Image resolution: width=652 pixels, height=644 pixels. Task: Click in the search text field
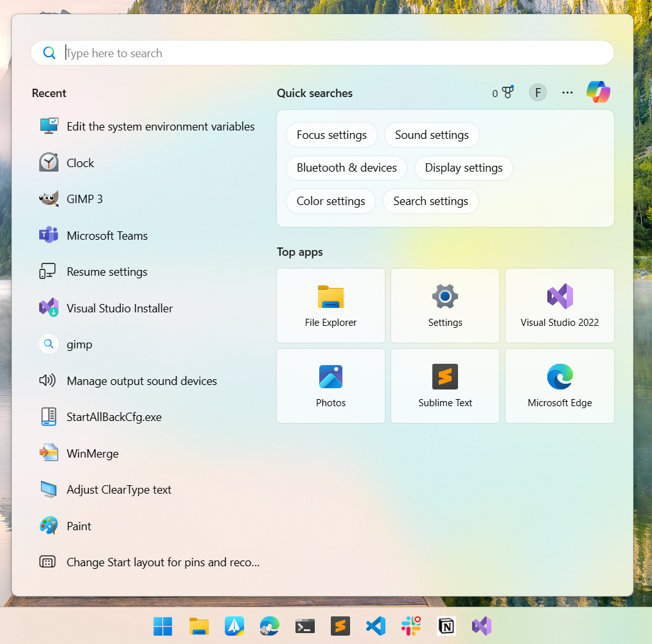click(x=321, y=53)
